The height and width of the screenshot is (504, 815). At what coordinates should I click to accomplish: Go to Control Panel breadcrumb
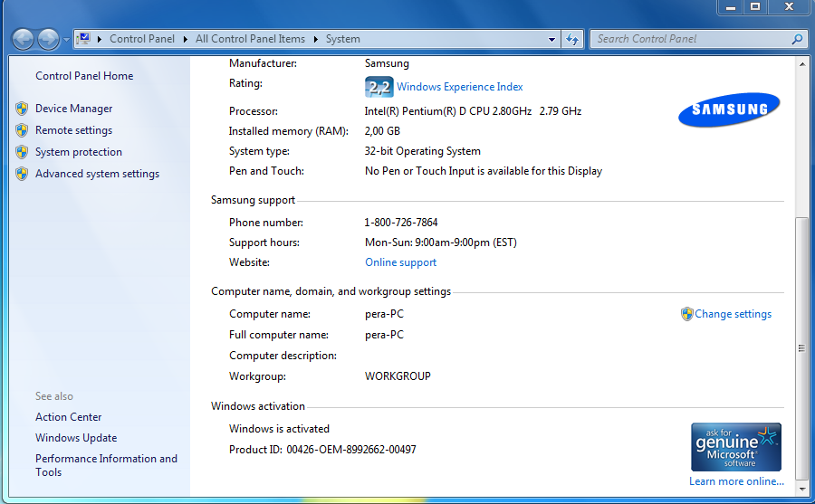click(x=142, y=39)
